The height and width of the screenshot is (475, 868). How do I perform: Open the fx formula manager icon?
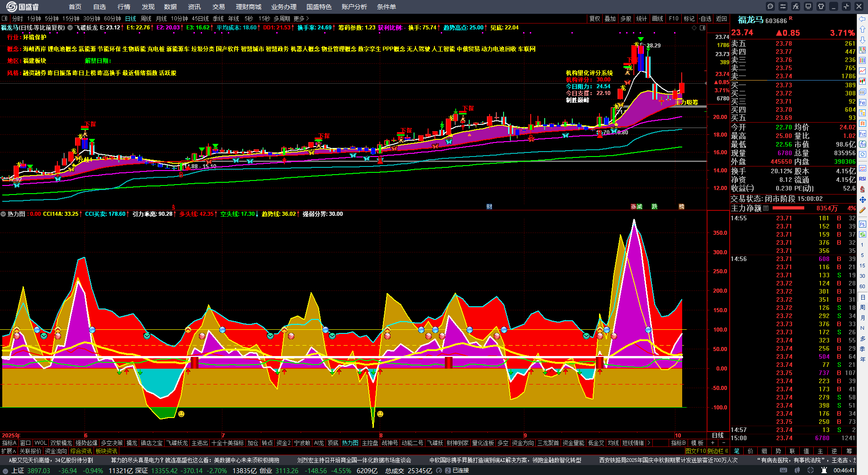pyautogui.click(x=796, y=6)
